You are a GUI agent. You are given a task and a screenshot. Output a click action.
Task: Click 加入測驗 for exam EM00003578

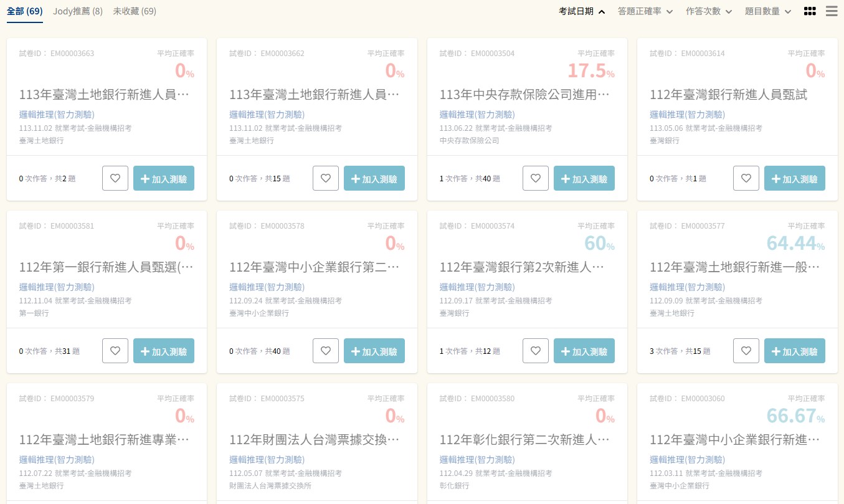374,351
